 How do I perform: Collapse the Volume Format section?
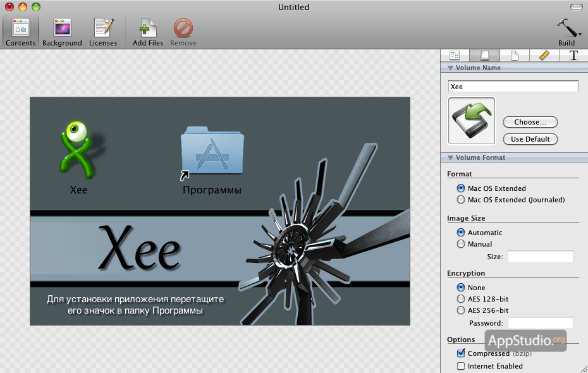point(450,158)
